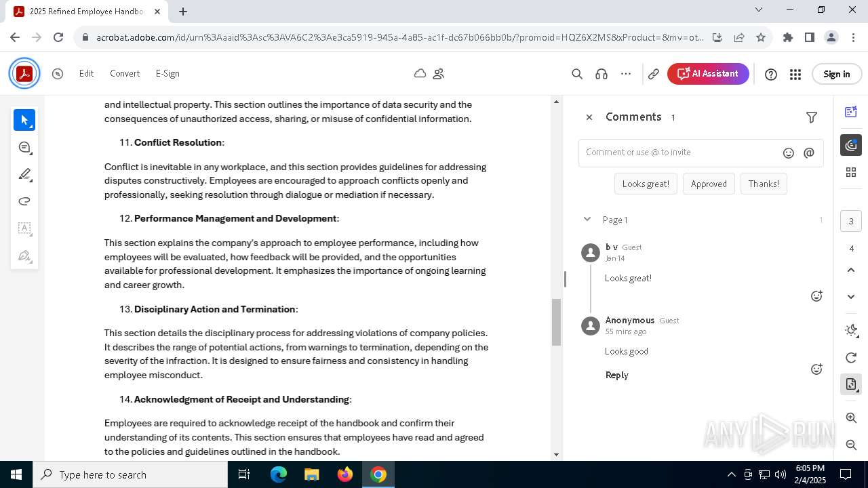Collapse the Page 1 comments group

tap(587, 219)
